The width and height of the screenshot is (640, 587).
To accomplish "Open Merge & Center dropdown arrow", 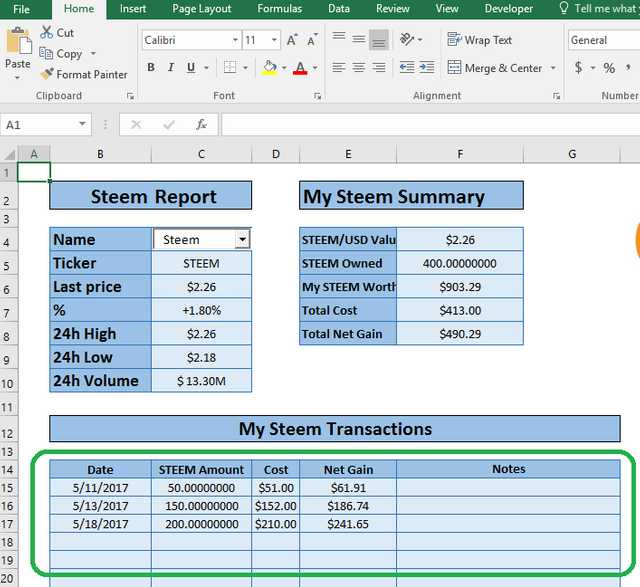I will (553, 68).
